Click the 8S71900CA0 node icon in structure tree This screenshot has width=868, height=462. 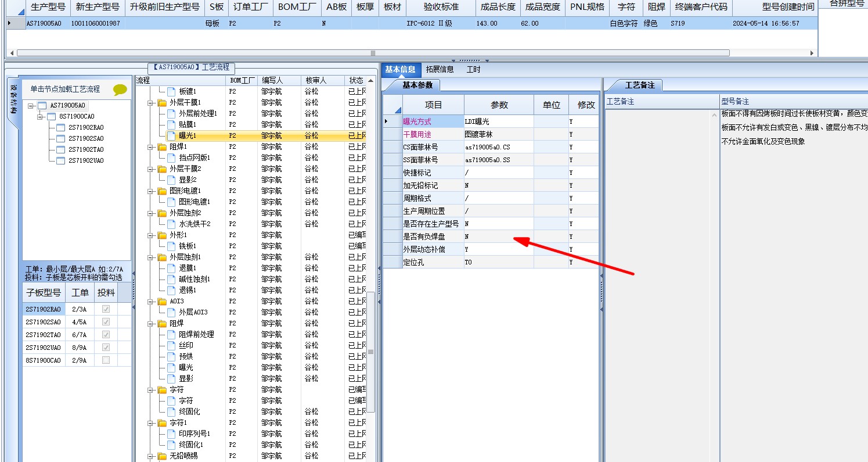51,116
